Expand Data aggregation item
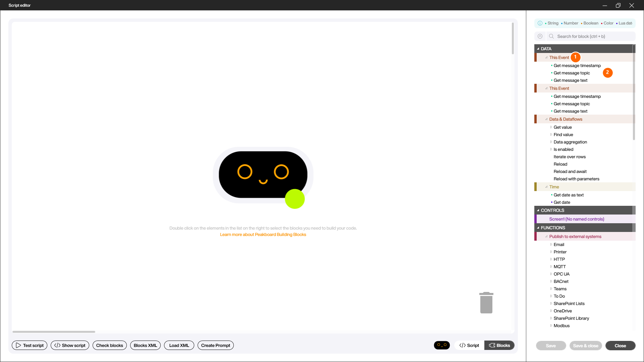Image resolution: width=644 pixels, height=362 pixels. coord(551,142)
